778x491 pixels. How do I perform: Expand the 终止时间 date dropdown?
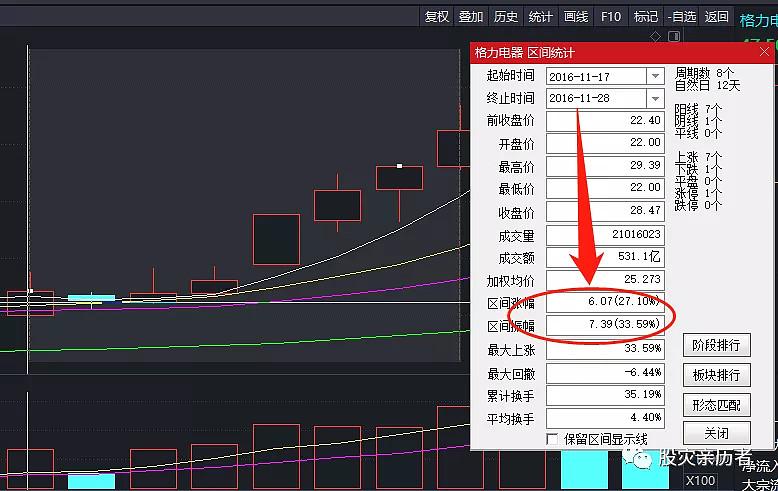(655, 98)
